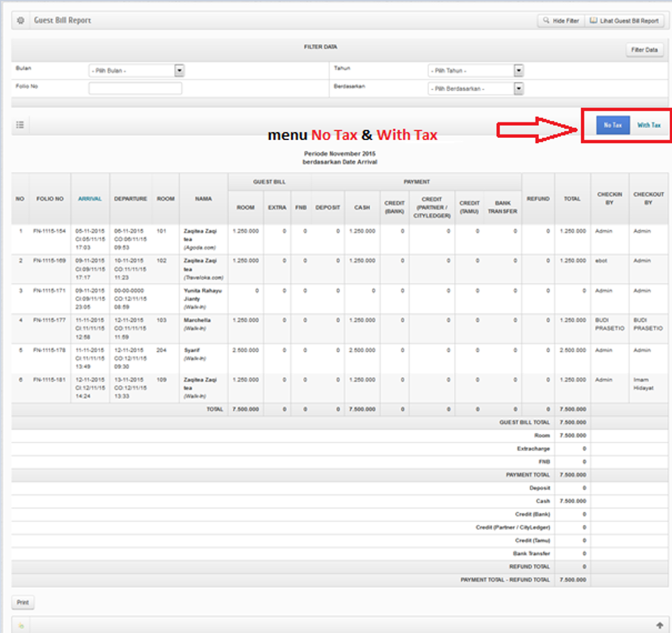Viewport: 672px width, 633px height.
Task: Select folio FN-1115-154 row
Action: click(50, 231)
